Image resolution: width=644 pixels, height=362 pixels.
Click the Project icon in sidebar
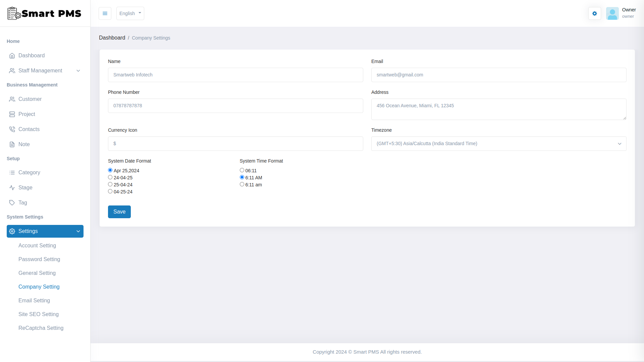point(12,114)
